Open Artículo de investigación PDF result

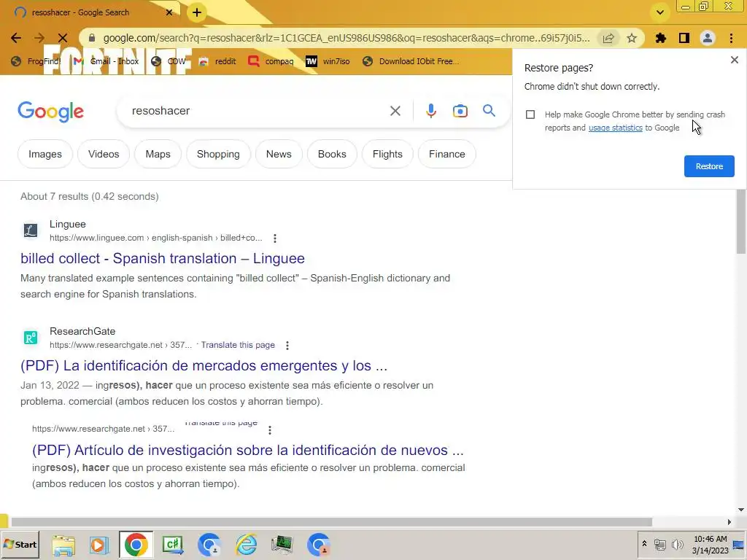pyautogui.click(x=248, y=450)
